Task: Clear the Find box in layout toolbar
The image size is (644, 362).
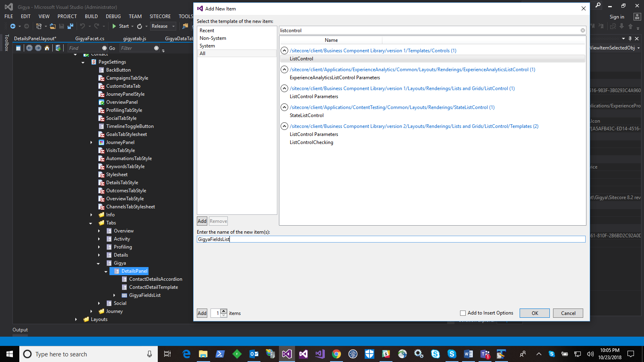Action: pyautogui.click(x=104, y=48)
